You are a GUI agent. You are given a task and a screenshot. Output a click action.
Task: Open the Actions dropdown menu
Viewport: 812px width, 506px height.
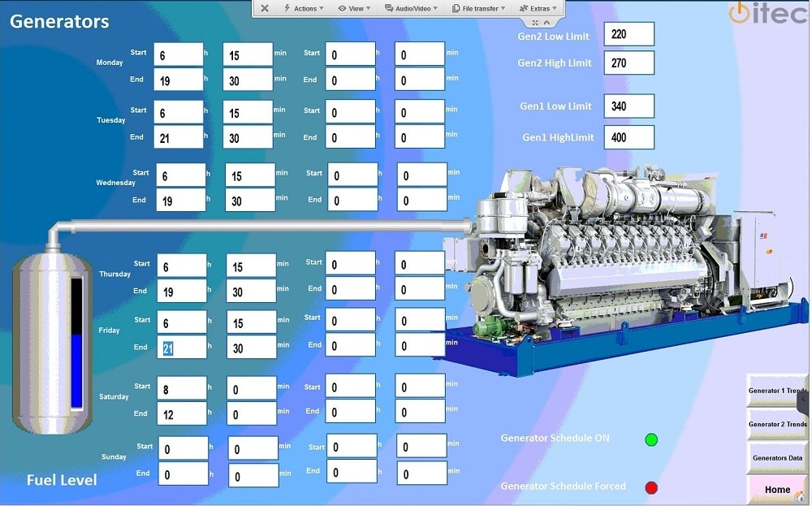304,8
